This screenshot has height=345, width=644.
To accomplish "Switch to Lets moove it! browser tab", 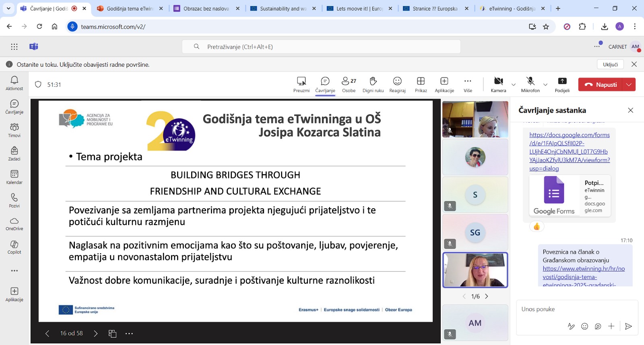I will point(359,8).
